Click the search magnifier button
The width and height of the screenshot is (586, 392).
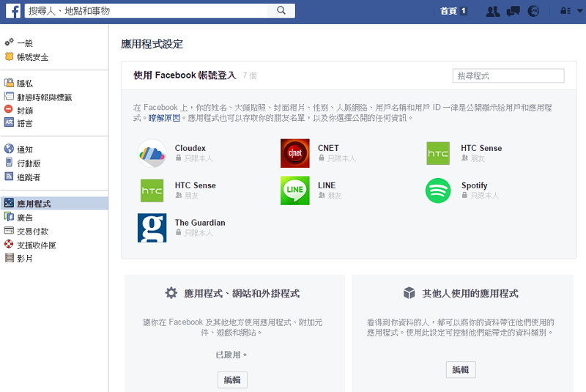(x=281, y=11)
